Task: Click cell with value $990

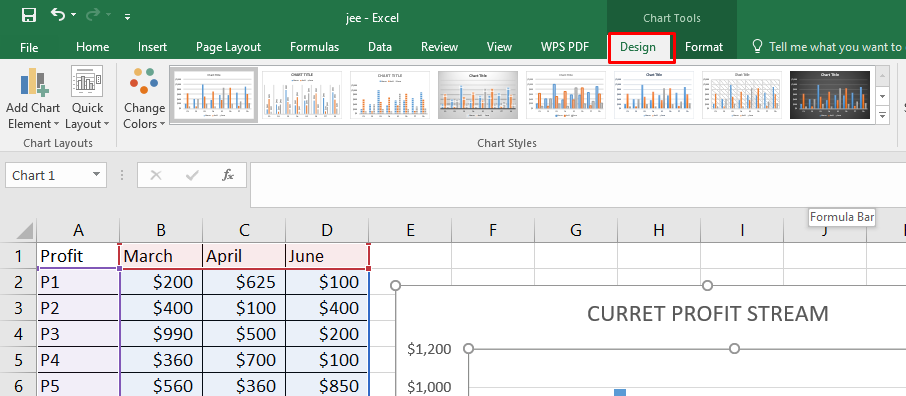Action: tap(161, 334)
